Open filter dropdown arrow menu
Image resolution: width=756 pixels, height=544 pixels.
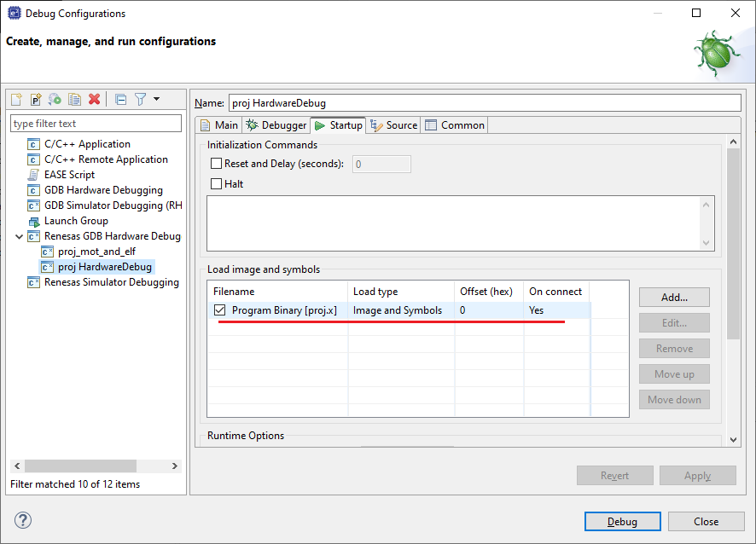tap(157, 100)
